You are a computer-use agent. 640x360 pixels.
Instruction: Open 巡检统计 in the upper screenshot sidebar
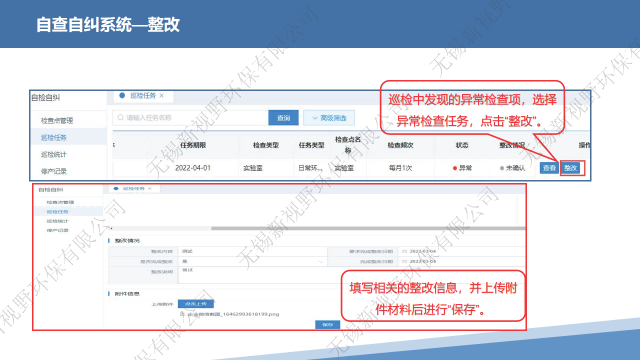[x=53, y=154]
